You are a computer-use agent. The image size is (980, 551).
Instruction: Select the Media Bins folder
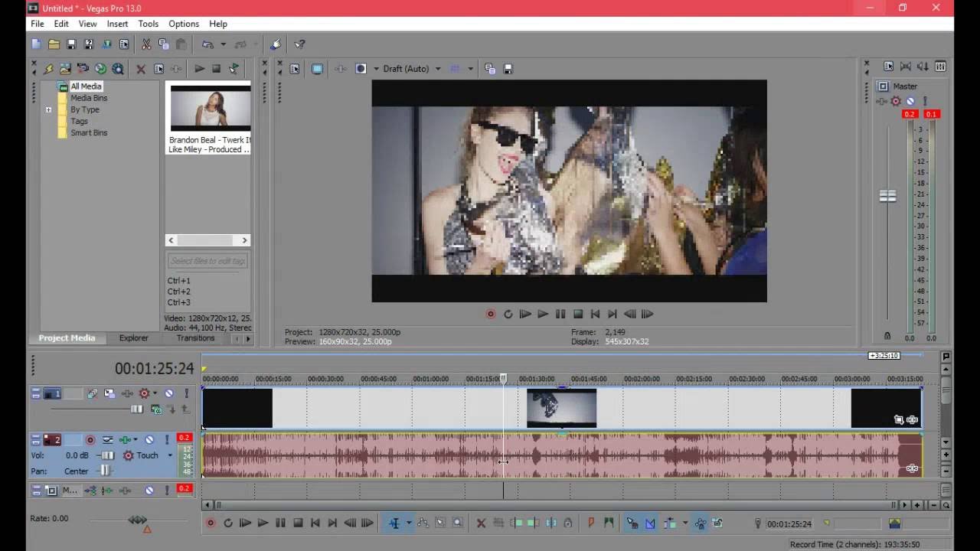89,98
